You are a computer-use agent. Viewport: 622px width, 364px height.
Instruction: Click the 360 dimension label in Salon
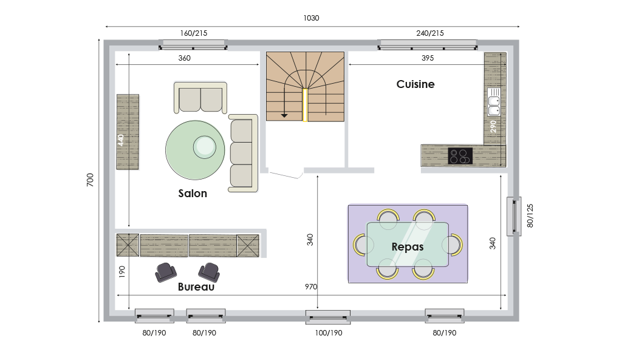185,59
